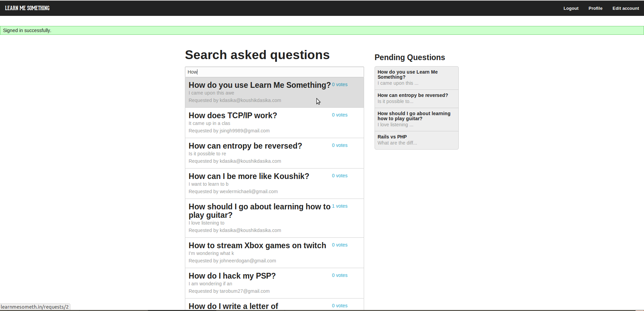Open the guitar learning question in results

click(259, 211)
